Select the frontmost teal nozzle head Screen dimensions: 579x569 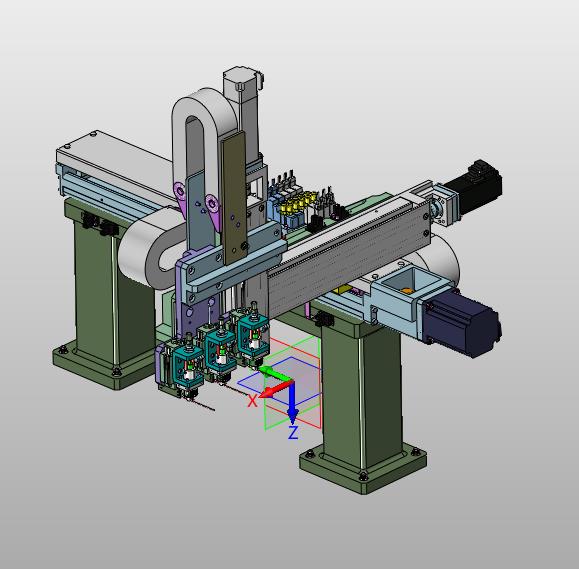(x=188, y=367)
